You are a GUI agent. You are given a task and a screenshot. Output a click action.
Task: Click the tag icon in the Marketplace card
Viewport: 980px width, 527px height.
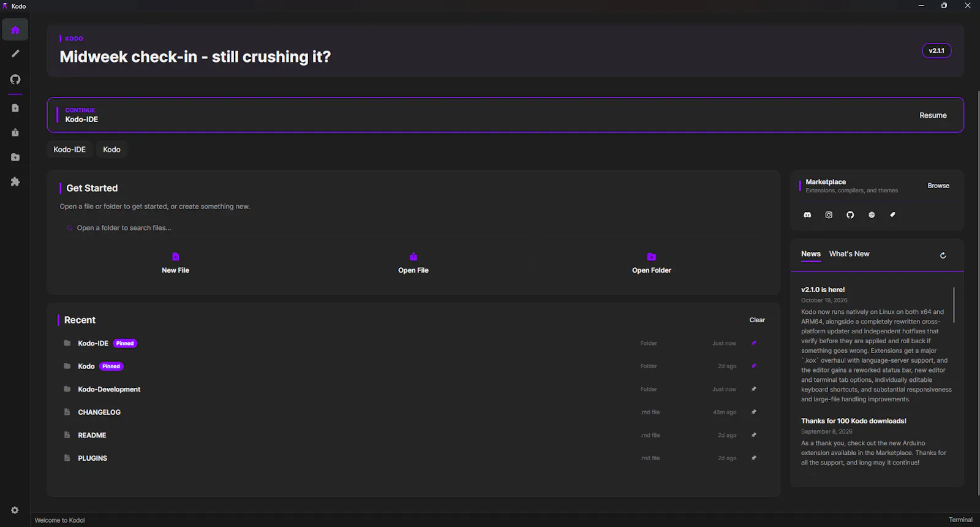point(892,215)
